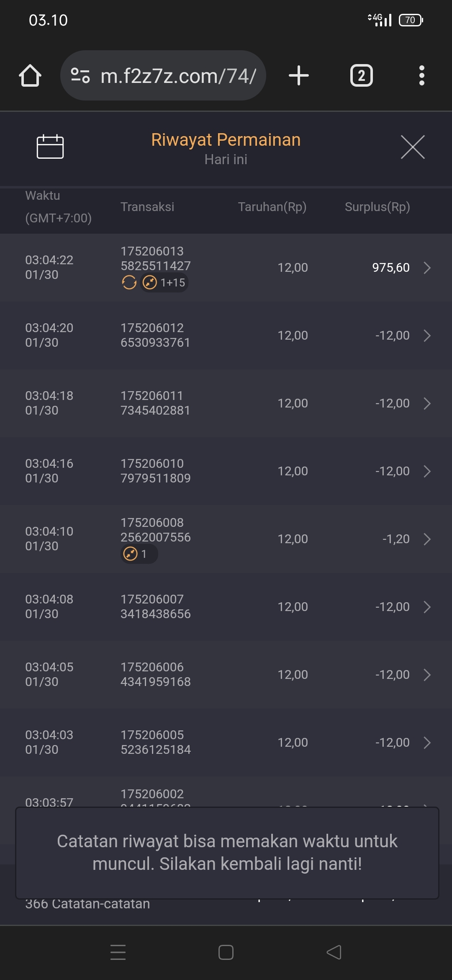452x980 pixels.
Task: Expand the -1,20 surplus transaction details
Action: (427, 539)
